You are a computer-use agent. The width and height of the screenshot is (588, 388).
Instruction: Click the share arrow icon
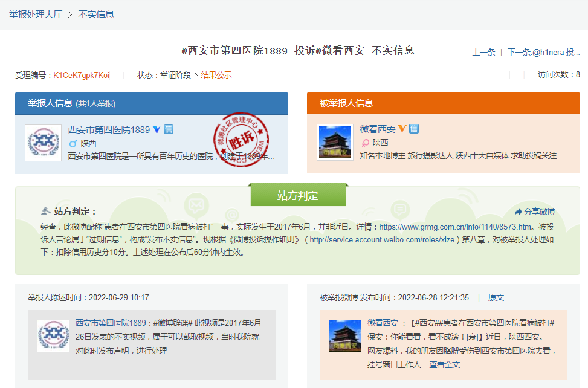519,212
